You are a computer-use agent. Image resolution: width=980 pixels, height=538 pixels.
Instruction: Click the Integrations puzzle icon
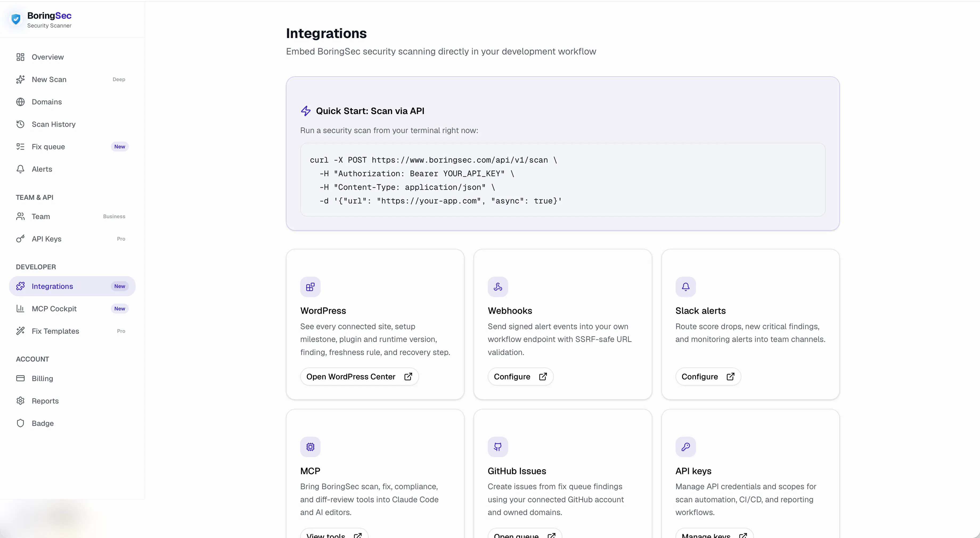click(x=21, y=286)
